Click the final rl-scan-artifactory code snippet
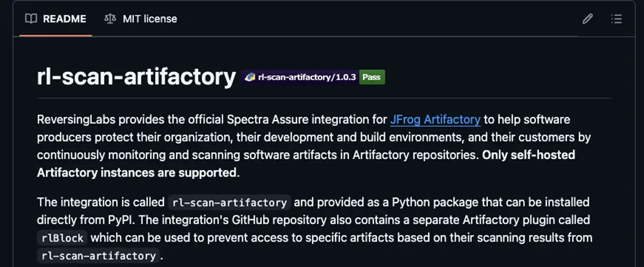644x267 pixels. pos(99,255)
